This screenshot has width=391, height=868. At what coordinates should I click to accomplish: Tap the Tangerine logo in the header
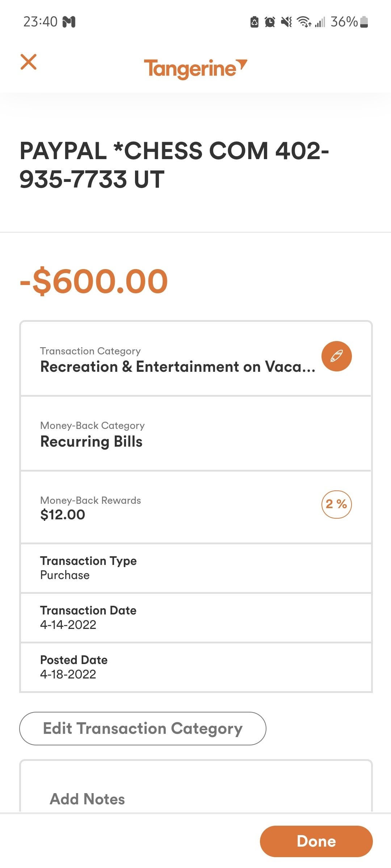(x=195, y=68)
